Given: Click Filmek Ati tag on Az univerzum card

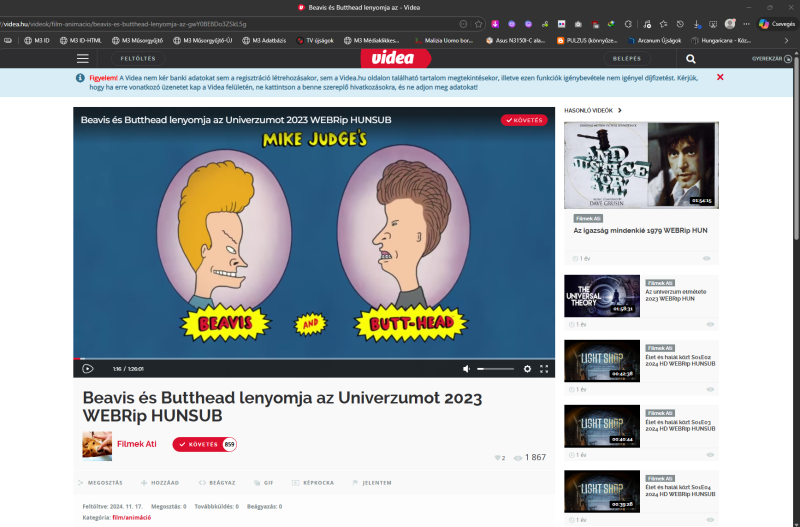Looking at the screenshot, I should [x=660, y=283].
